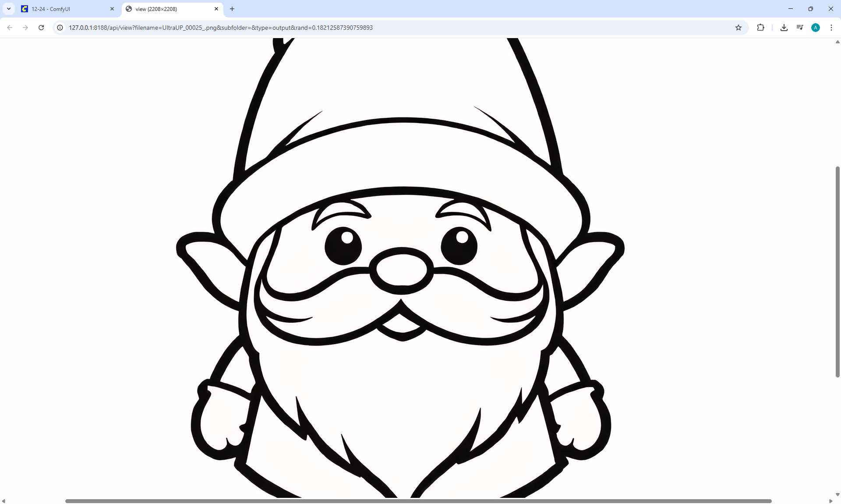Open the profile avatar menu
841x504 pixels.
click(x=816, y=28)
